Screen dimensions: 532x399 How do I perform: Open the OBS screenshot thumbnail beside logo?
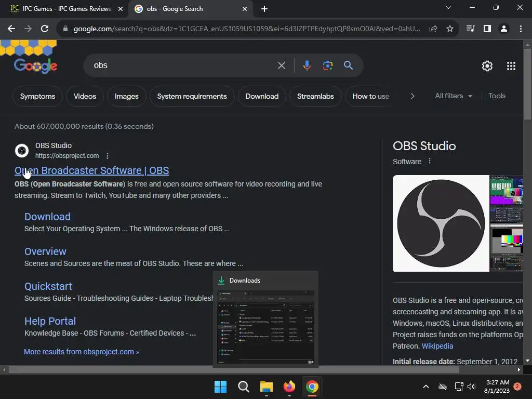coord(507,198)
